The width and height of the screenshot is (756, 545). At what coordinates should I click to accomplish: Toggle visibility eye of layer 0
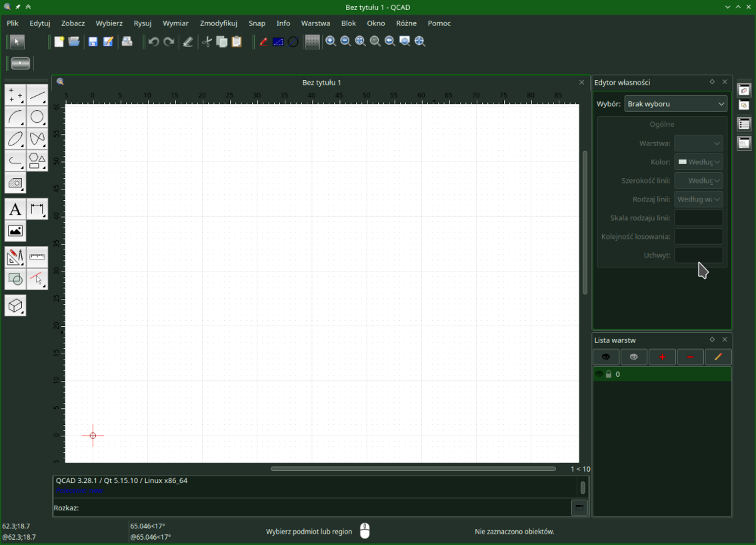tap(599, 374)
